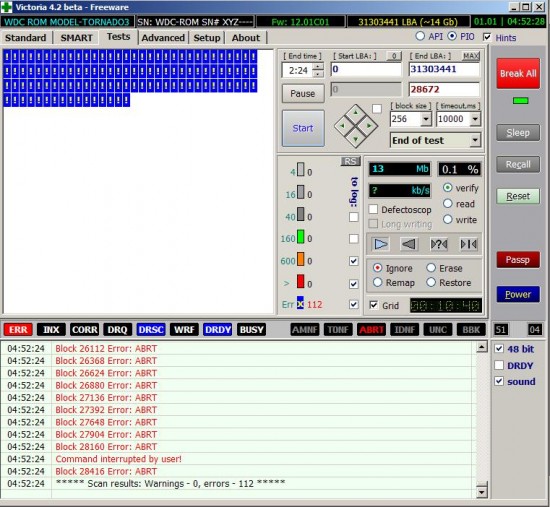Select the random scan mode icon
The width and height of the screenshot is (550, 507).
tap(439, 244)
